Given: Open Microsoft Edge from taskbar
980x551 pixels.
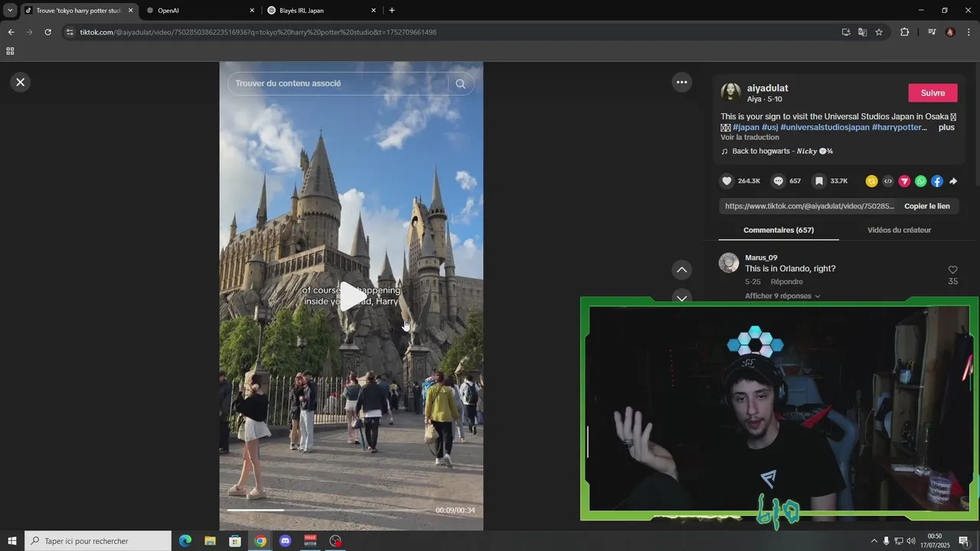Looking at the screenshot, I should click(185, 541).
